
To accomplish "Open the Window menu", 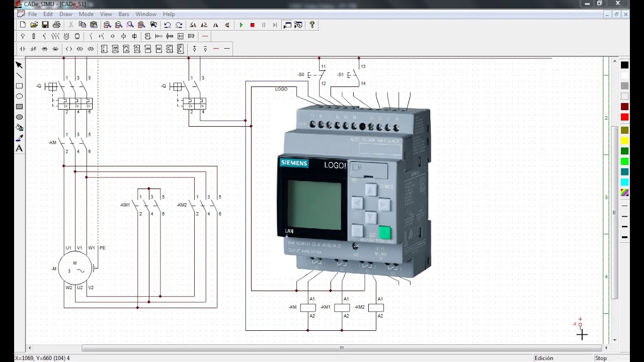I will tap(146, 14).
